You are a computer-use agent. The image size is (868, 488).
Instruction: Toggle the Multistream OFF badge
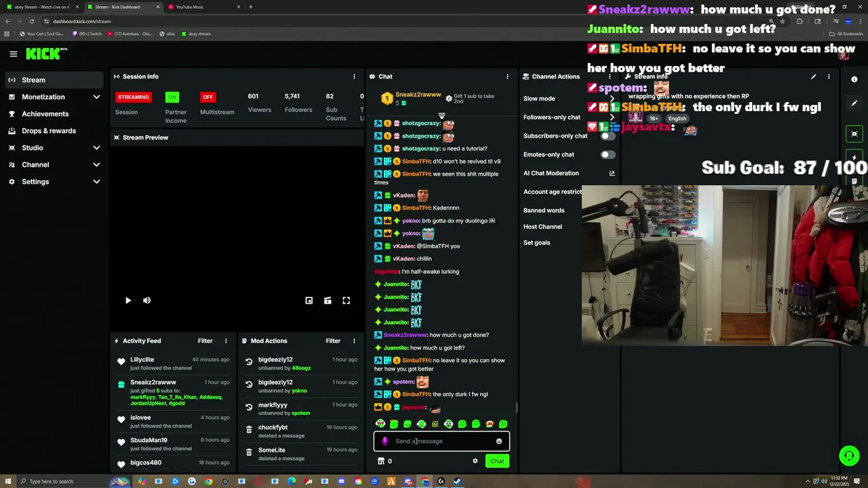(x=208, y=97)
